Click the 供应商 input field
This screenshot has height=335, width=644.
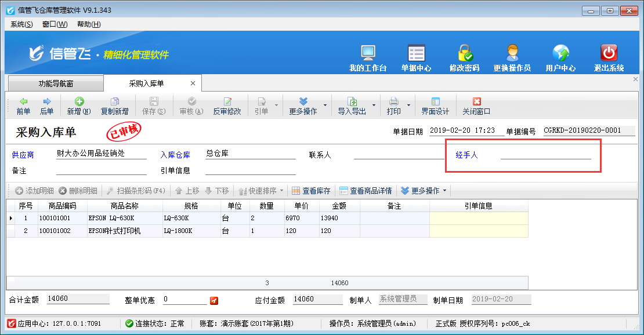point(102,155)
